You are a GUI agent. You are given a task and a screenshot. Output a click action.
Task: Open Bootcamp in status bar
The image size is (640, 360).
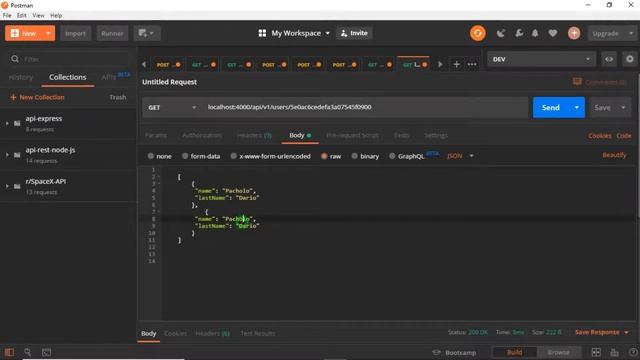[x=454, y=352]
